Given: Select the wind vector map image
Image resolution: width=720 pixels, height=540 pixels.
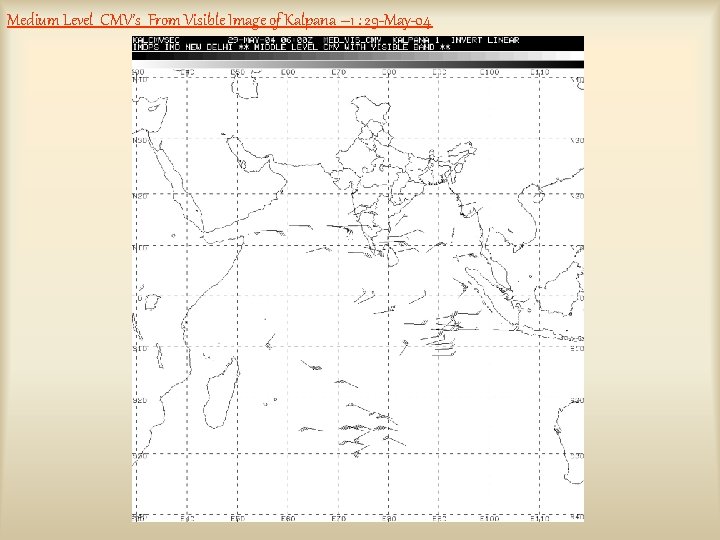Looking at the screenshot, I should [358, 279].
